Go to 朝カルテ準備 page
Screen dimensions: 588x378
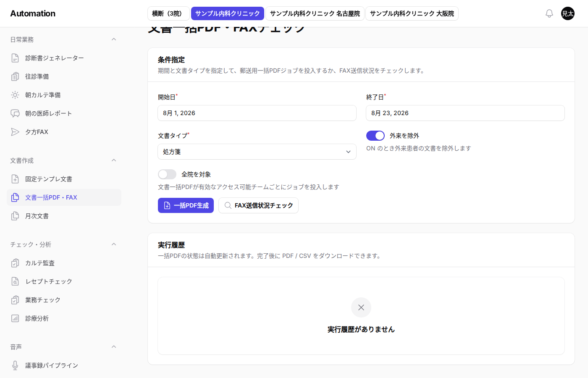click(x=64, y=95)
